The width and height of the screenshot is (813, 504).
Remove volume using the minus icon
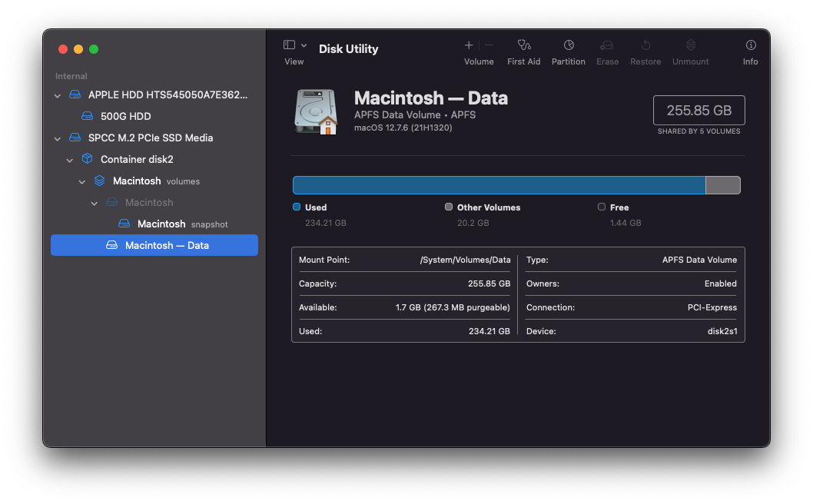(x=489, y=45)
